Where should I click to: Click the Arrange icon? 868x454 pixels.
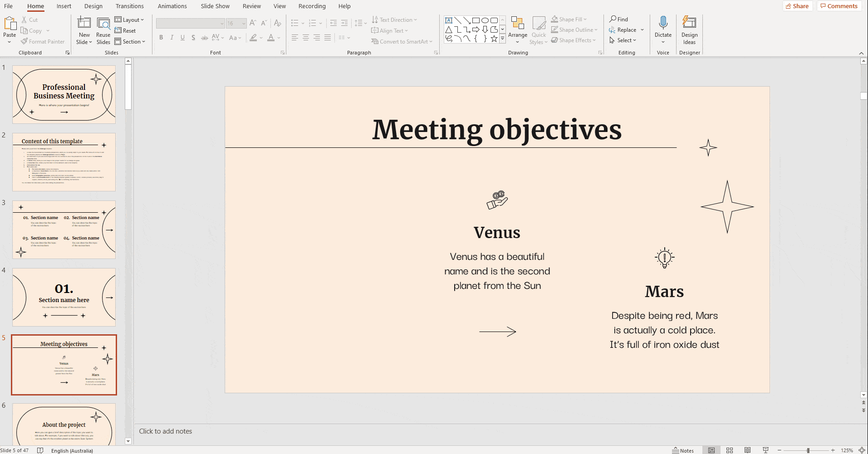[517, 24]
